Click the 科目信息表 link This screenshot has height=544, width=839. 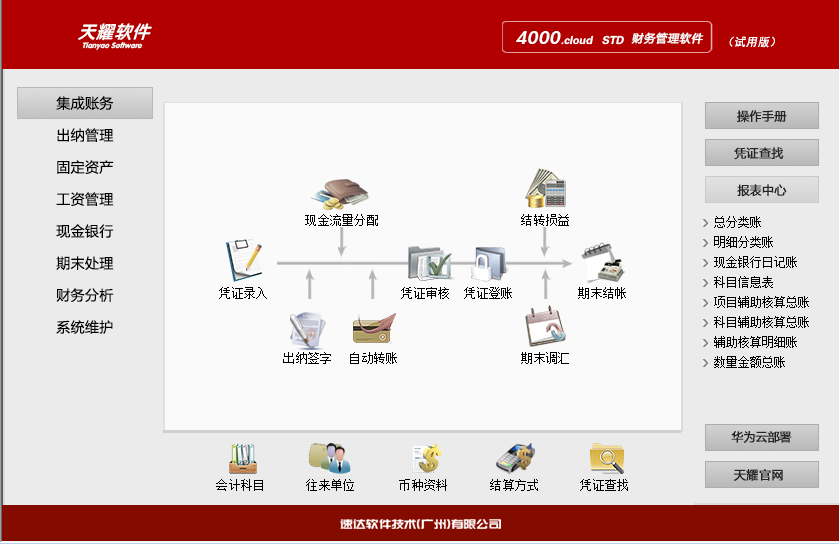tap(743, 282)
